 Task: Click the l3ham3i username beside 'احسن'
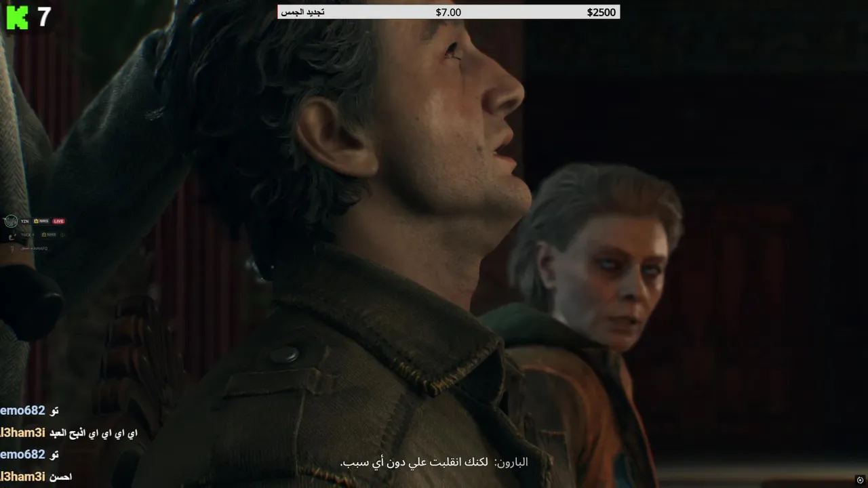(22, 476)
